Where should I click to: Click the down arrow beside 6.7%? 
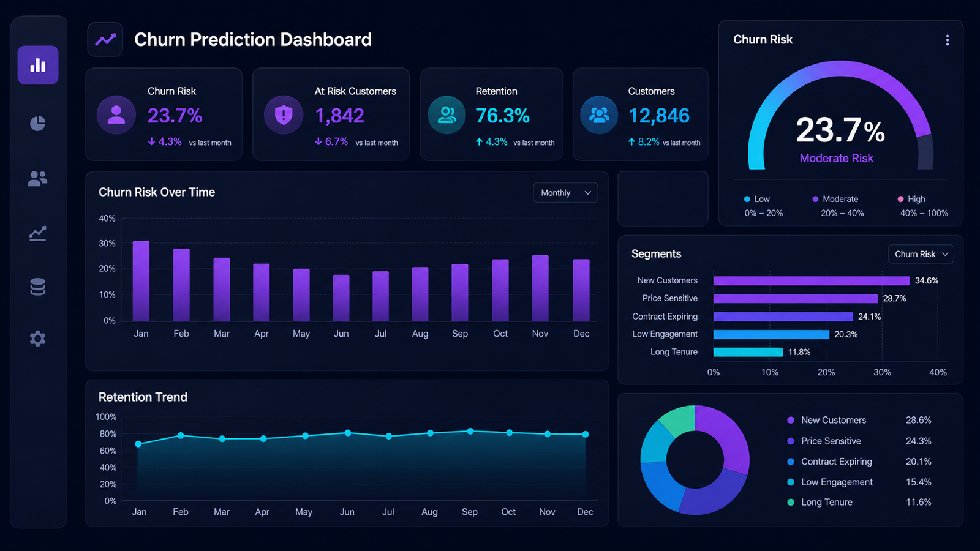318,141
